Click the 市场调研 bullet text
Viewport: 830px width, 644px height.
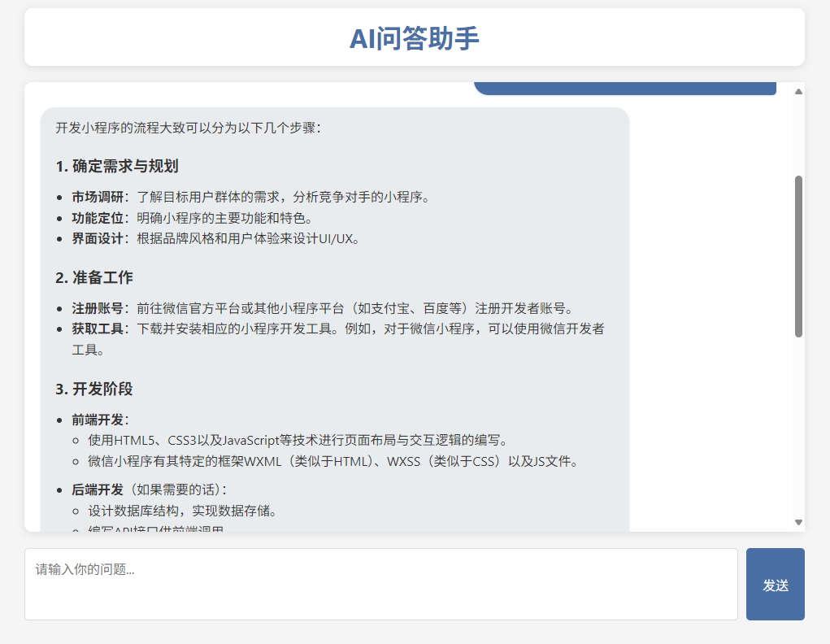coord(252,197)
